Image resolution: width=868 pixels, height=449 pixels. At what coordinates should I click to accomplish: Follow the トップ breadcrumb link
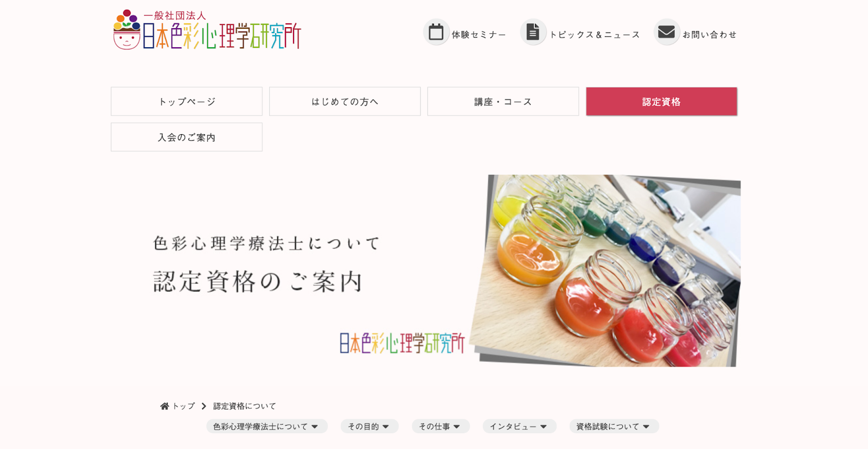183,406
